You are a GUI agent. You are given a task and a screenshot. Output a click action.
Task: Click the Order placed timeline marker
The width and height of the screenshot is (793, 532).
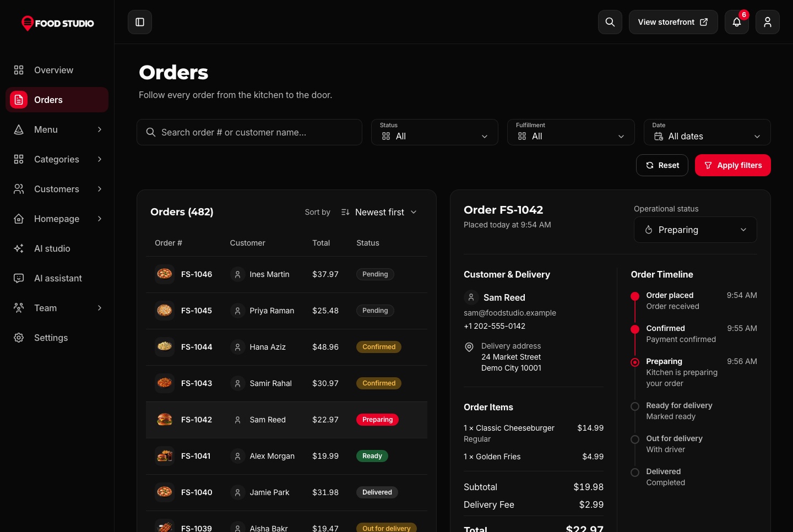(x=635, y=296)
